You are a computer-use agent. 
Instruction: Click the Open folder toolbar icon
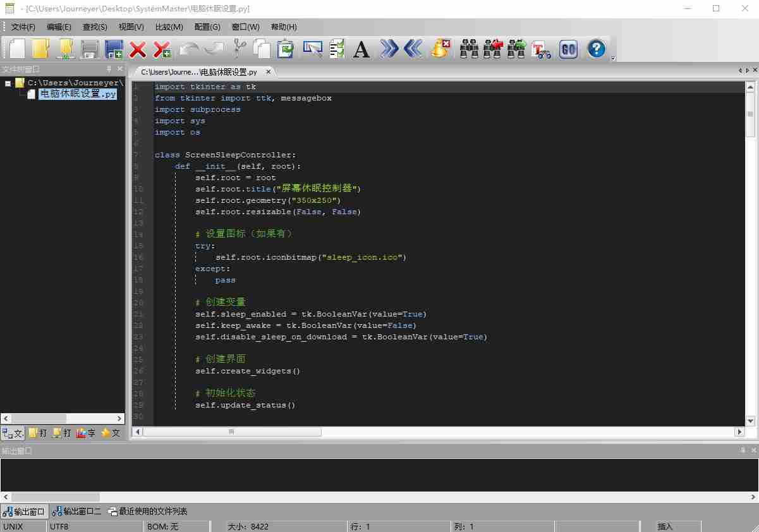[40, 49]
